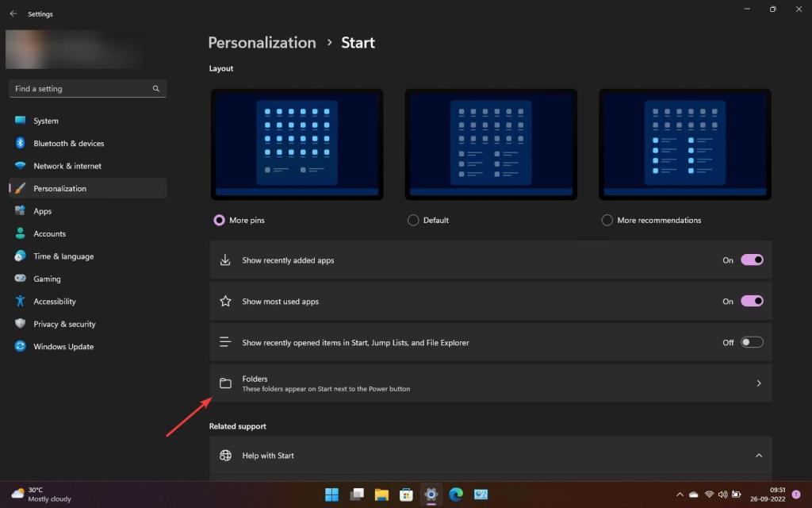Enable recently opened items toggle
The image size is (812, 508).
point(751,343)
